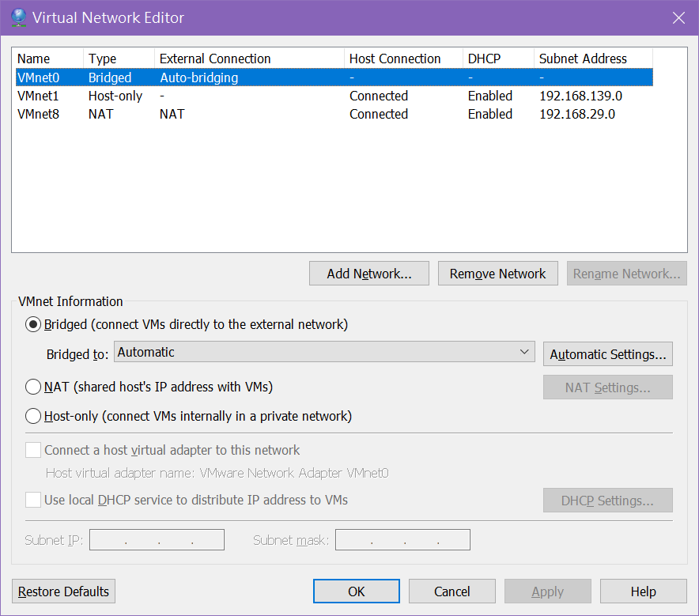Select the NAT radio option
The height and width of the screenshot is (616, 699).
click(x=33, y=387)
